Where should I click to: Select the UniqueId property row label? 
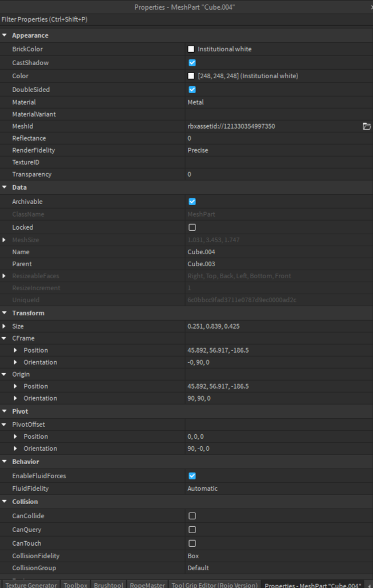[x=26, y=300]
